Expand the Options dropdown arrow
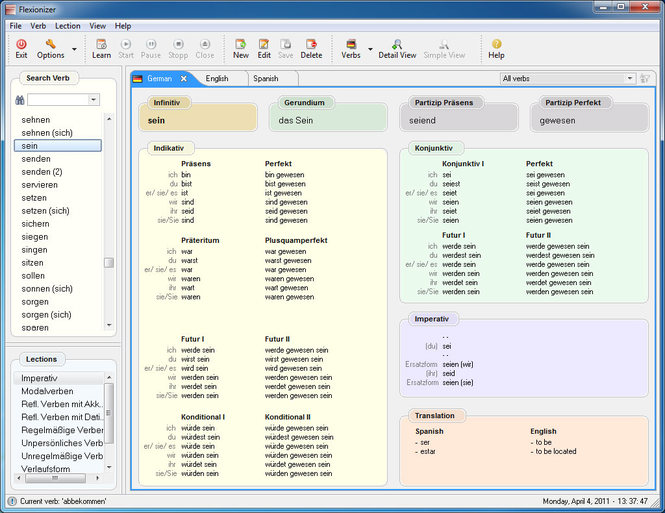The image size is (665, 513). coord(74,49)
